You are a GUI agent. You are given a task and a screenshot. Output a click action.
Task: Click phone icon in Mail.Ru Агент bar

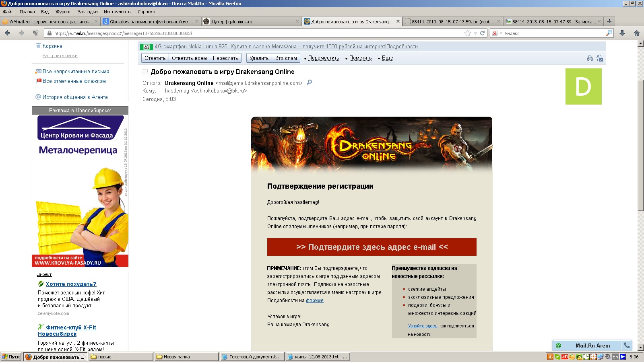[627, 345]
